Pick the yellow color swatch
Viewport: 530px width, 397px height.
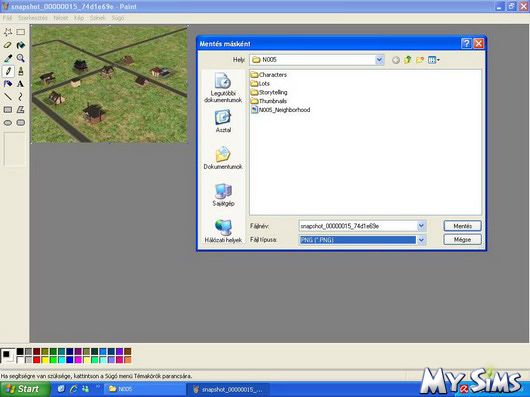[45, 360]
